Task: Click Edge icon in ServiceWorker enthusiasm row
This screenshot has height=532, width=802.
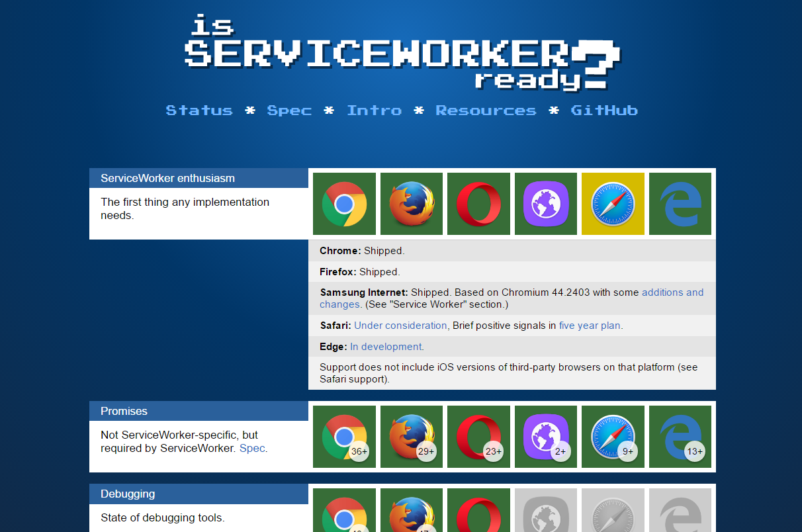Action: tap(680, 204)
